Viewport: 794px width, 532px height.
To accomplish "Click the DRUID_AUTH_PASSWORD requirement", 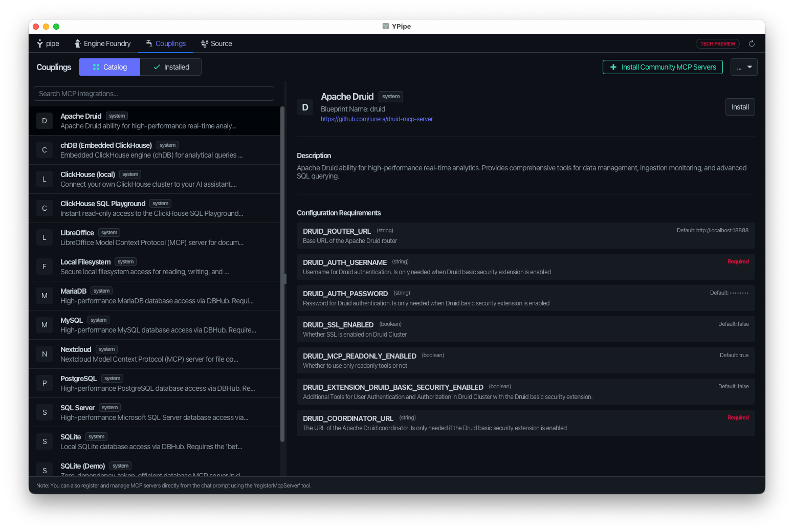I will point(525,298).
